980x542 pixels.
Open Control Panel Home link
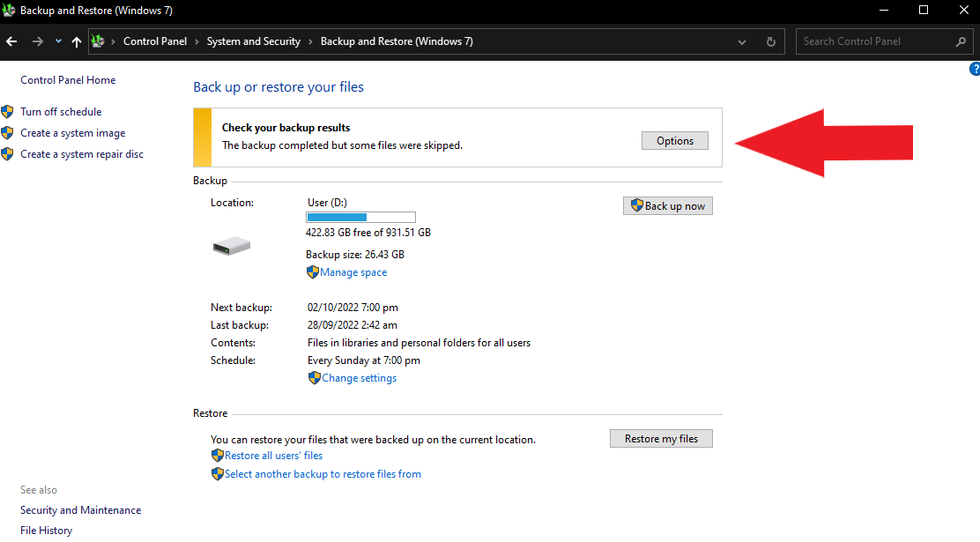(68, 80)
